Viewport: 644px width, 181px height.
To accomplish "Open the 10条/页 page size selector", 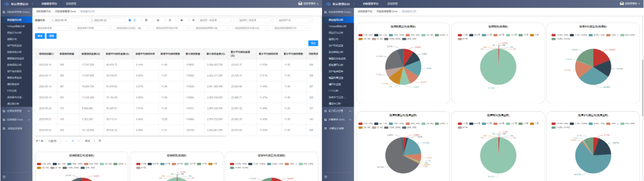I will (54, 141).
